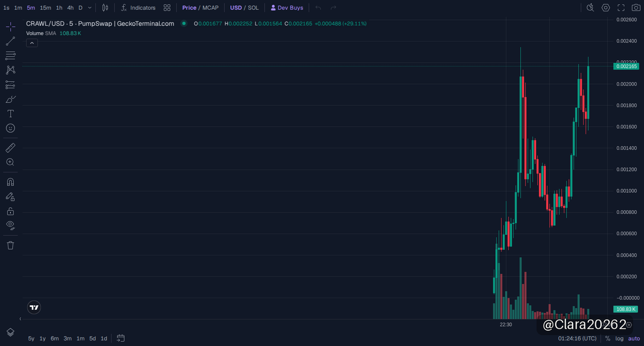Toggle auto scale mode
Viewport: 644px width, 346px height.
coord(634,338)
